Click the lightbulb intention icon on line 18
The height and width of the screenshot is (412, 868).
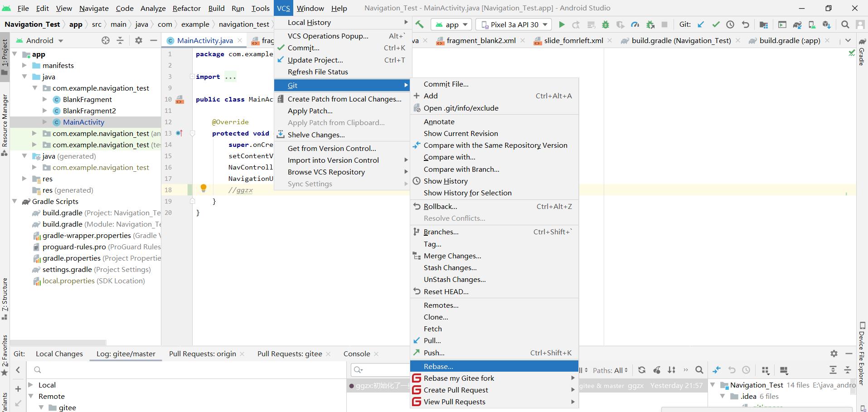coord(204,188)
